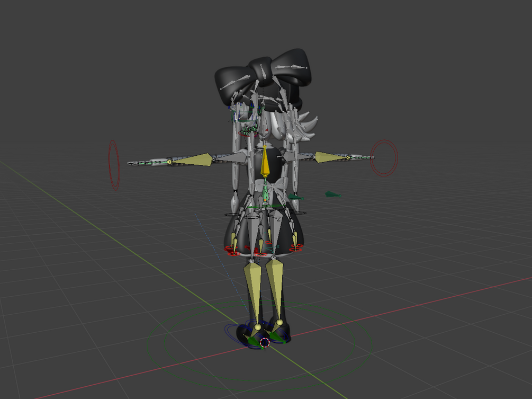The image size is (532, 399).
Task: Select the black ring at left sleeve end
Action: 232,215
